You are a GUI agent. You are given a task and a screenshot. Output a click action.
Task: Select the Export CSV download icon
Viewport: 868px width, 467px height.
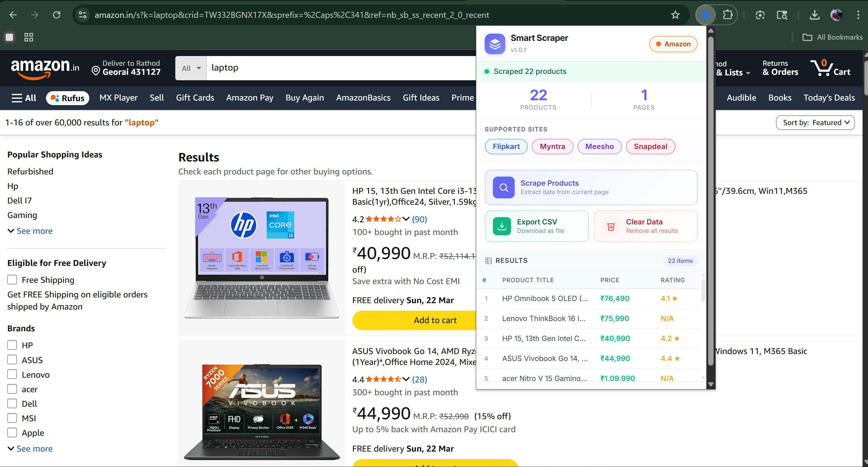[x=502, y=226]
